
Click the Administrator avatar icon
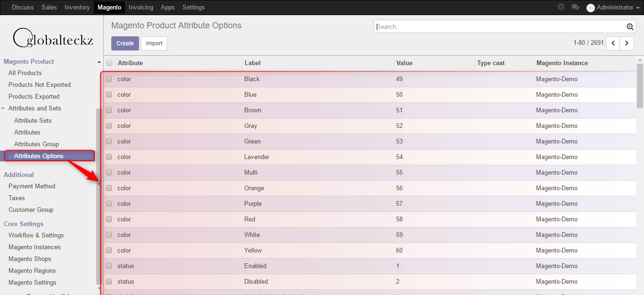(x=590, y=8)
